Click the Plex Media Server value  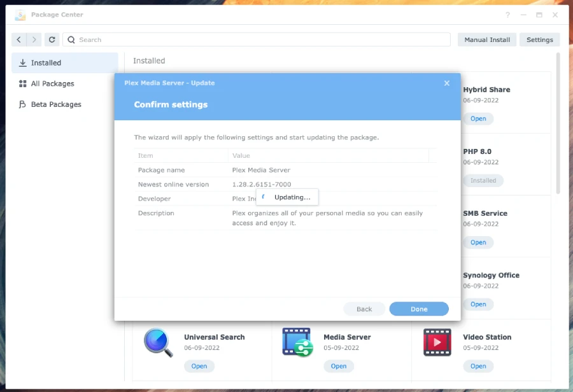[x=261, y=170]
